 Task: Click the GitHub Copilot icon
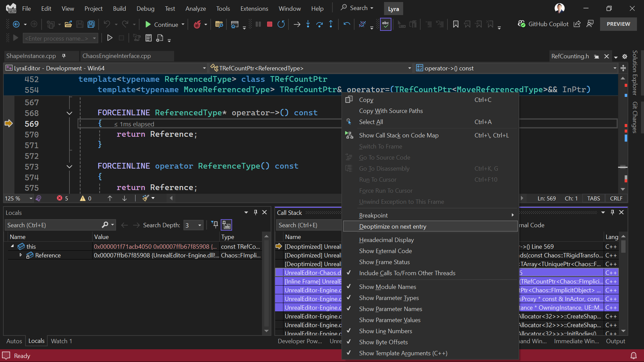(x=522, y=24)
